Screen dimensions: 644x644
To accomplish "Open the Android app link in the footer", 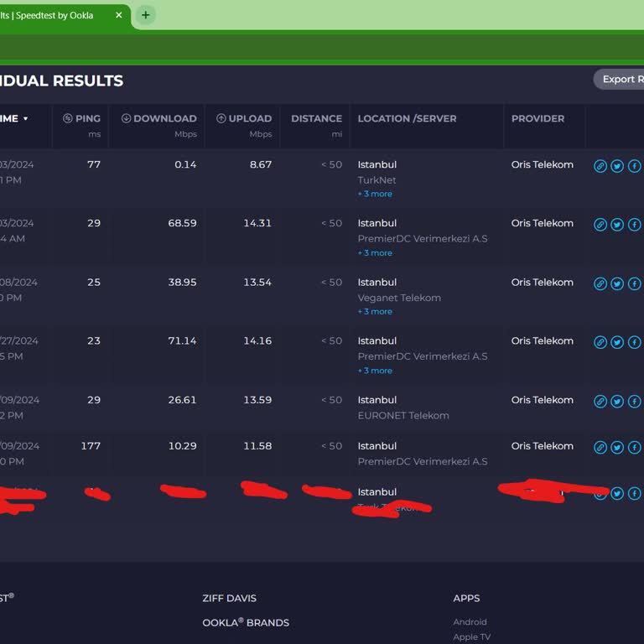I will 470,622.
